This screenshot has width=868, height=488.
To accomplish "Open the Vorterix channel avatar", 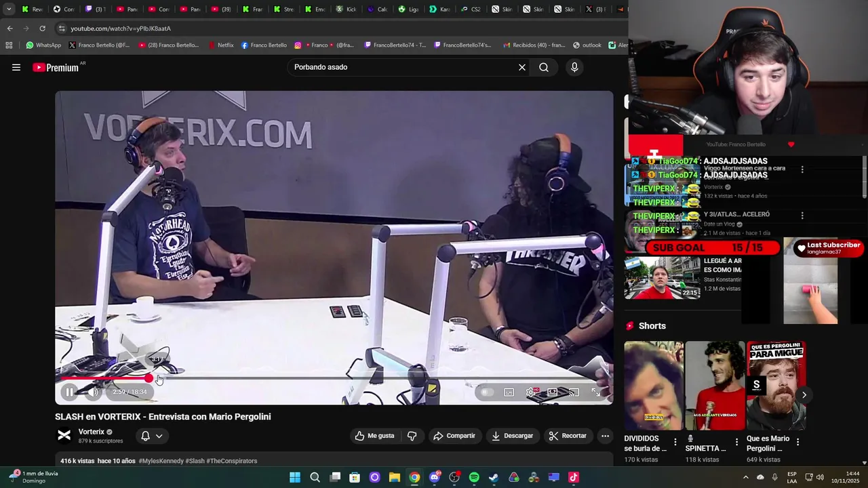I will point(64,435).
